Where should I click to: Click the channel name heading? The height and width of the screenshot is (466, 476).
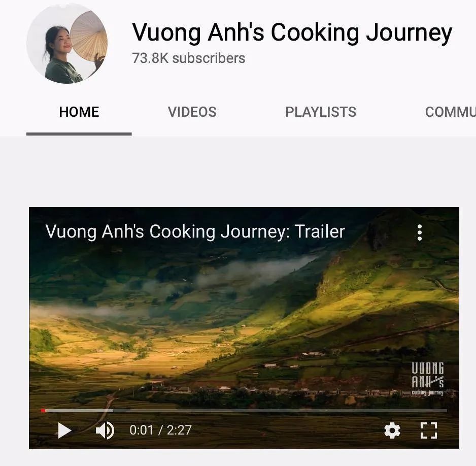[x=292, y=32]
